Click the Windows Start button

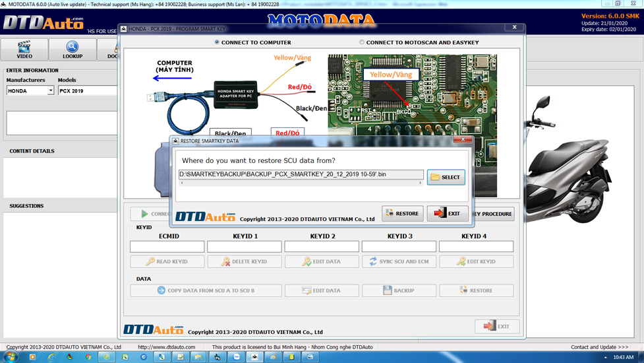[x=11, y=357]
